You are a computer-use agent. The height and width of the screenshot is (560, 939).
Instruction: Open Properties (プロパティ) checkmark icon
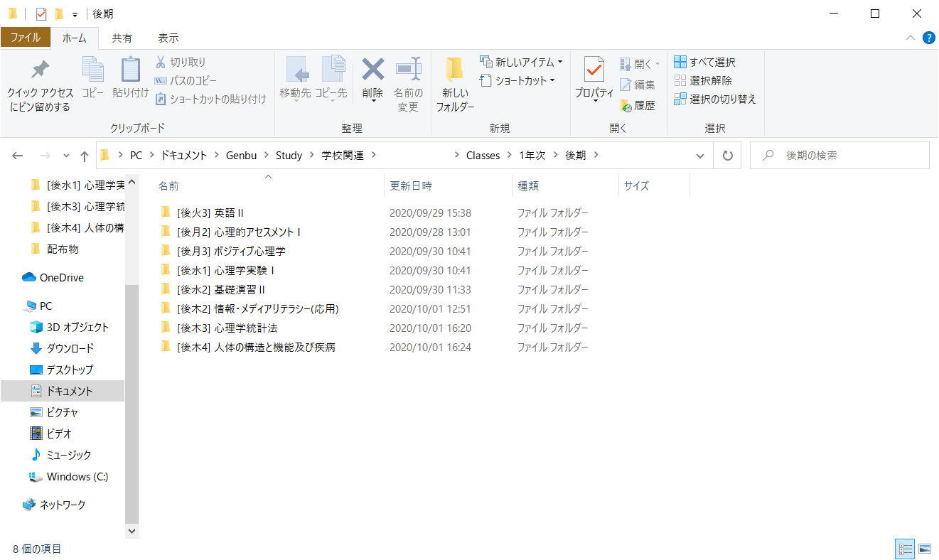(594, 70)
